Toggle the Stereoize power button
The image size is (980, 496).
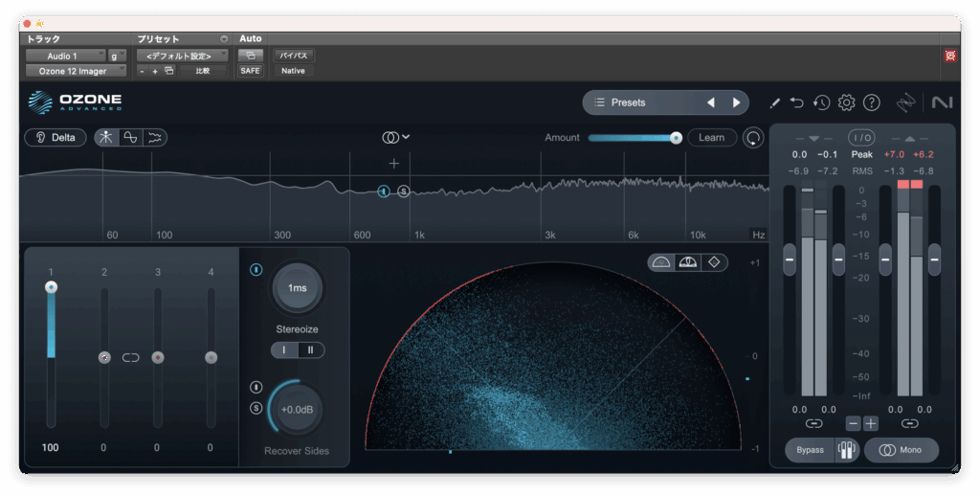(256, 270)
